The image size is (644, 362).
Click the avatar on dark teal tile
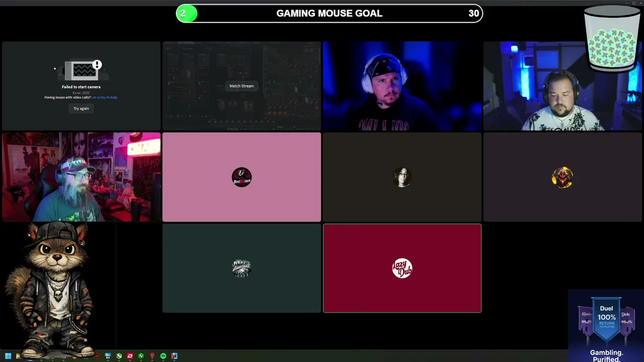point(242,268)
